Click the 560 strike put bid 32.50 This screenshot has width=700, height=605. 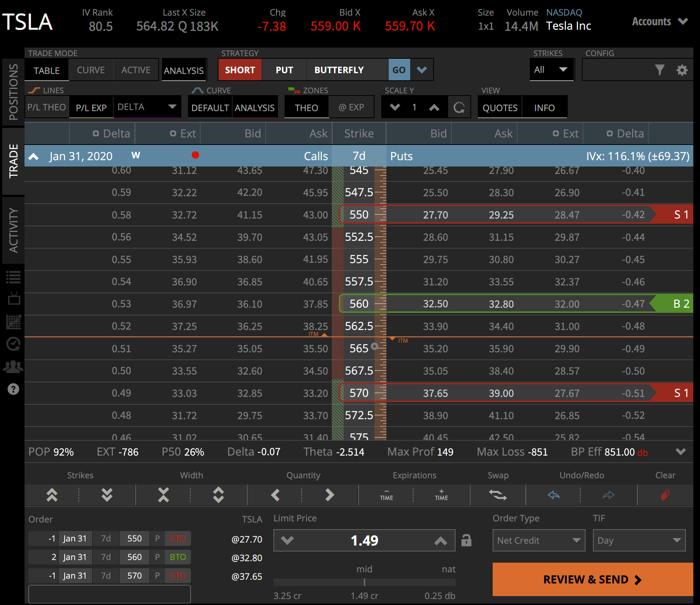(x=435, y=304)
